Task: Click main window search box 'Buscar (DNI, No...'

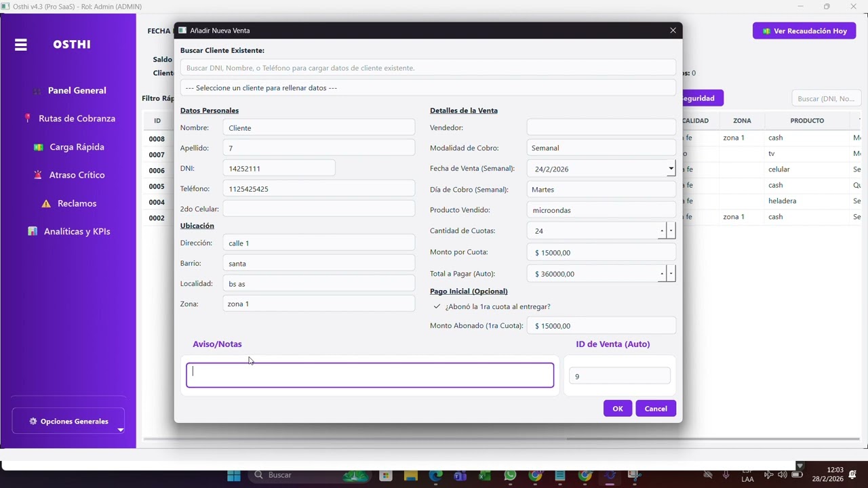Action: [x=826, y=98]
